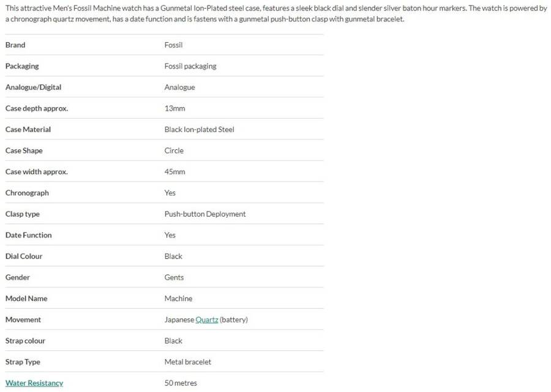Viewport: 551px width, 392px height.
Task: Open the Quartz link in Movement row
Action: tap(207, 320)
